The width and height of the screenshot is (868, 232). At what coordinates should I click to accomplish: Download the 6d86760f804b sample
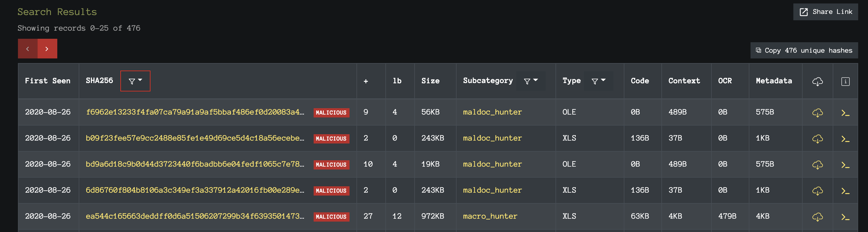point(817,191)
